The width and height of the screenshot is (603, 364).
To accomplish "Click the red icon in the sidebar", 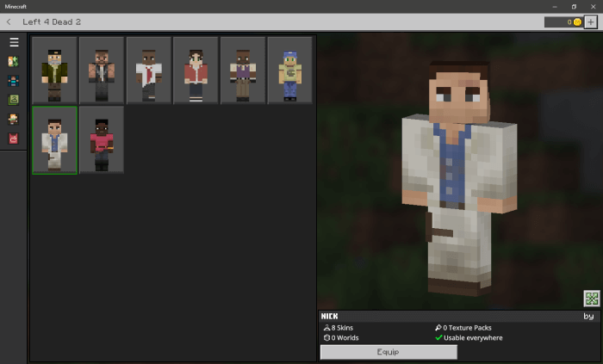I will click(x=14, y=138).
